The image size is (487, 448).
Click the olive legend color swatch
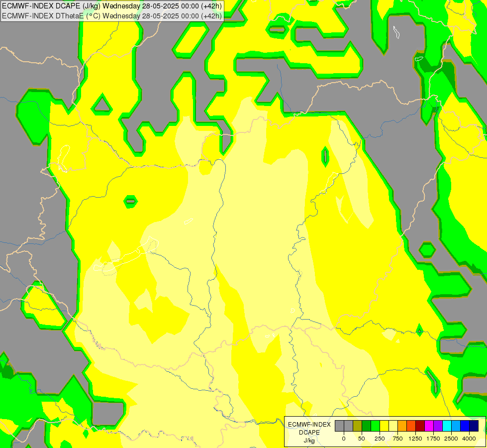point(358,426)
